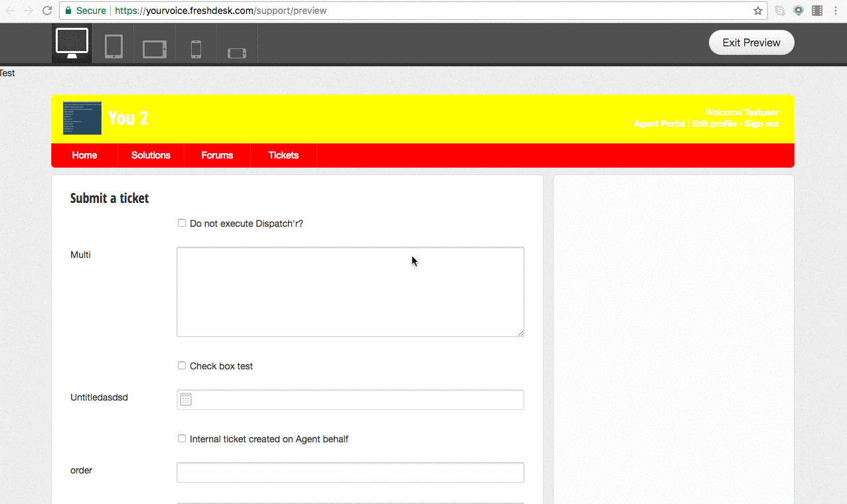The height and width of the screenshot is (504, 847).
Task: Switch to landscape phone preview
Action: click(237, 52)
